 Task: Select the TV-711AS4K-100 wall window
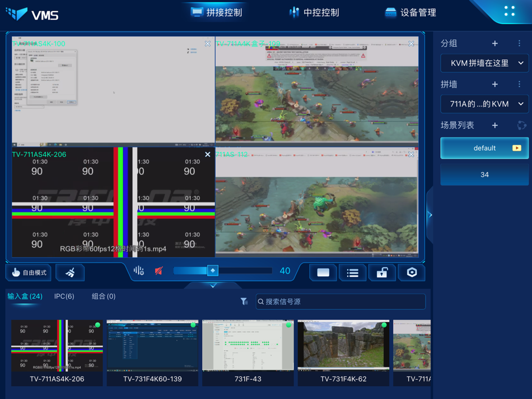click(113, 92)
